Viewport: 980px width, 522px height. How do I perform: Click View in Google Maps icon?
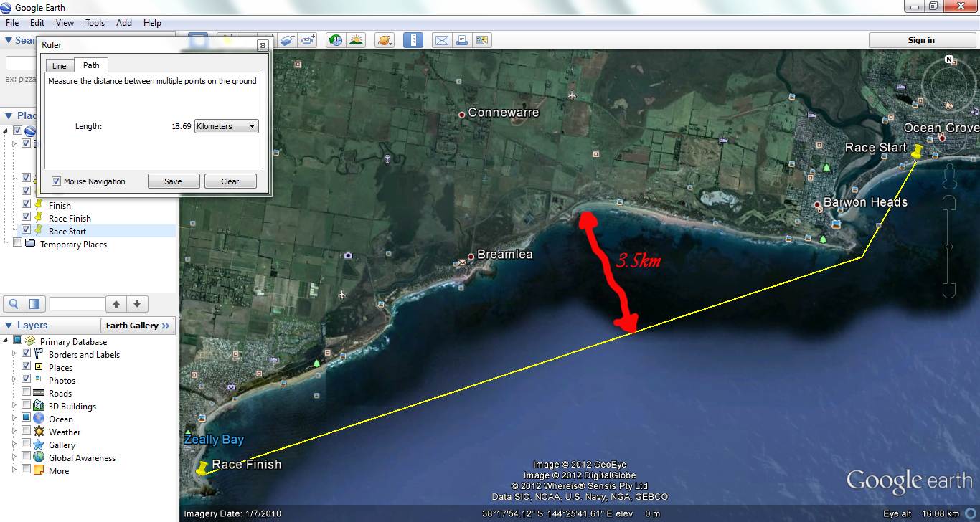[481, 40]
